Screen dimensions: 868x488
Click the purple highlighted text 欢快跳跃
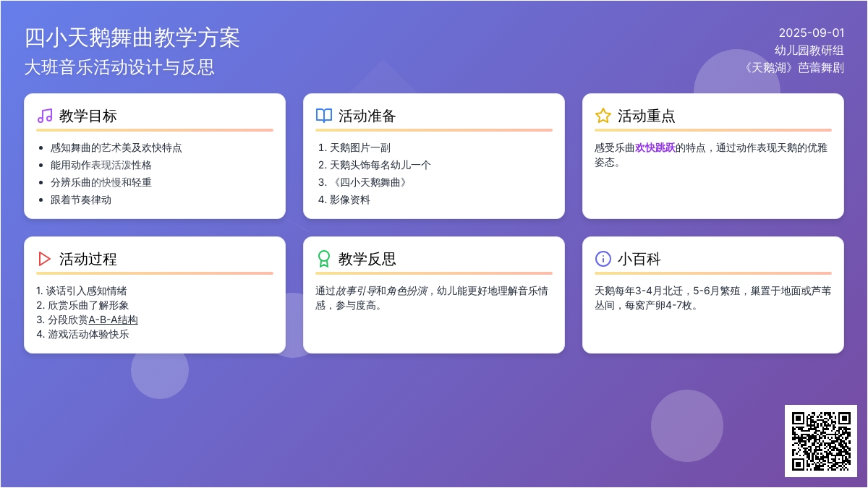(x=655, y=147)
